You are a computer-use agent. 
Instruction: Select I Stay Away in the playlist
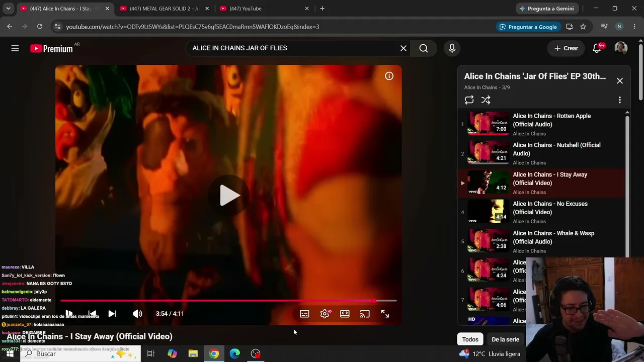(541, 183)
